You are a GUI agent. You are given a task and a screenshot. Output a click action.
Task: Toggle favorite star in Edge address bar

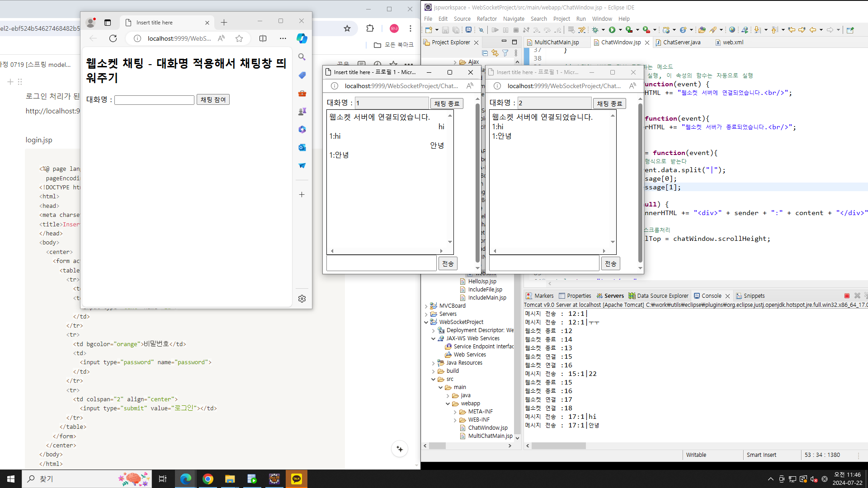(239, 38)
